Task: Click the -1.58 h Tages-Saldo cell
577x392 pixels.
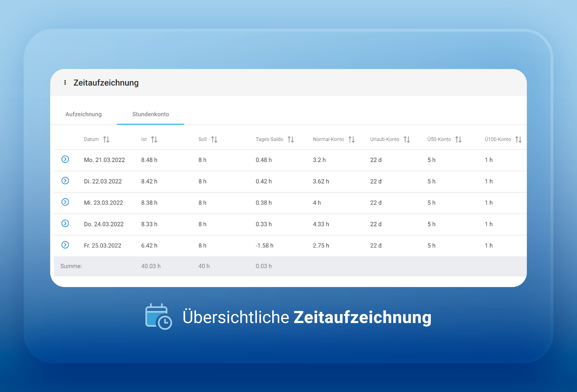Action: click(x=264, y=246)
